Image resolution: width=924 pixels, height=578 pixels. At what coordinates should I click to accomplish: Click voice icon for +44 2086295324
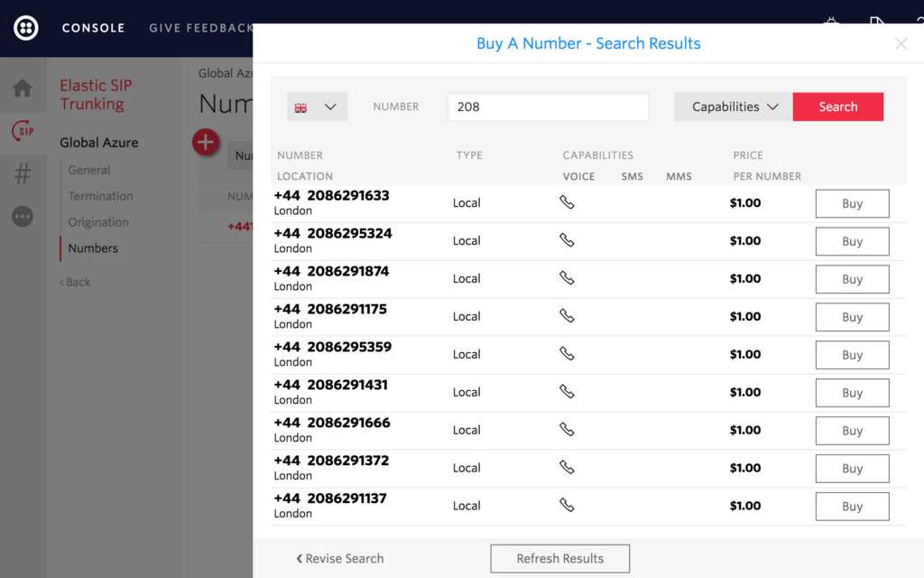567,240
